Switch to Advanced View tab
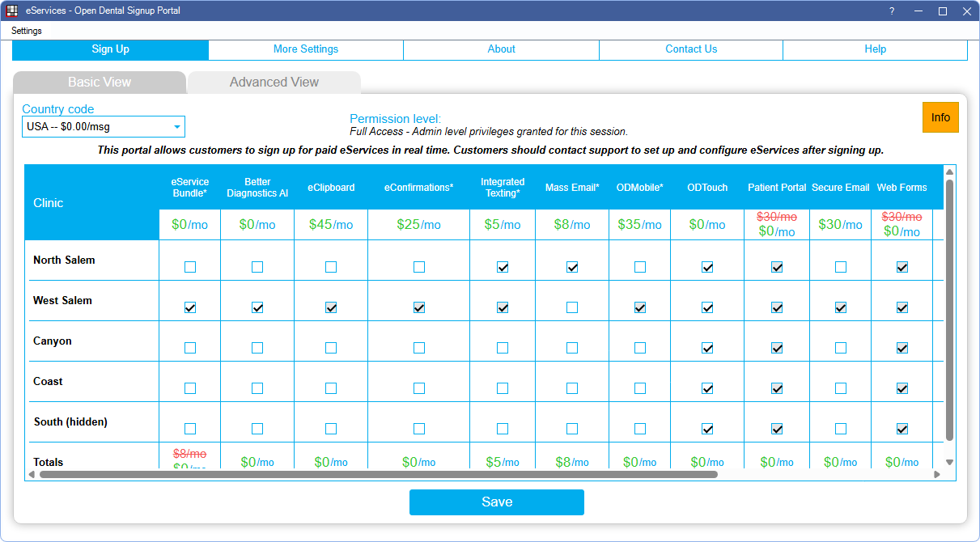Image resolution: width=980 pixels, height=542 pixels. (274, 83)
